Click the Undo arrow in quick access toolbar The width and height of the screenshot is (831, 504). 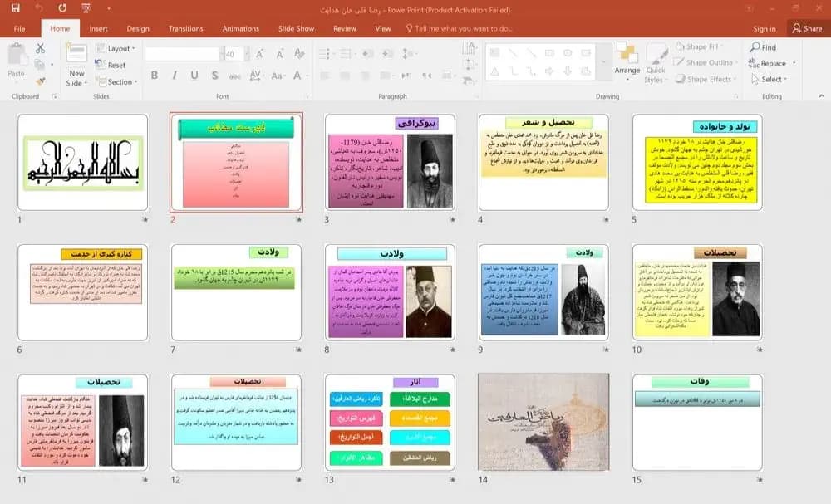coord(39,8)
